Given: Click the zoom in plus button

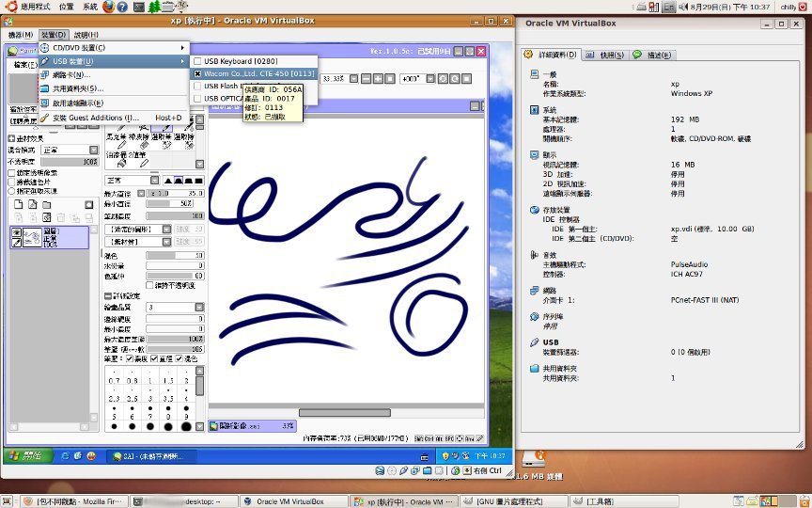Looking at the screenshot, I should click(378, 79).
